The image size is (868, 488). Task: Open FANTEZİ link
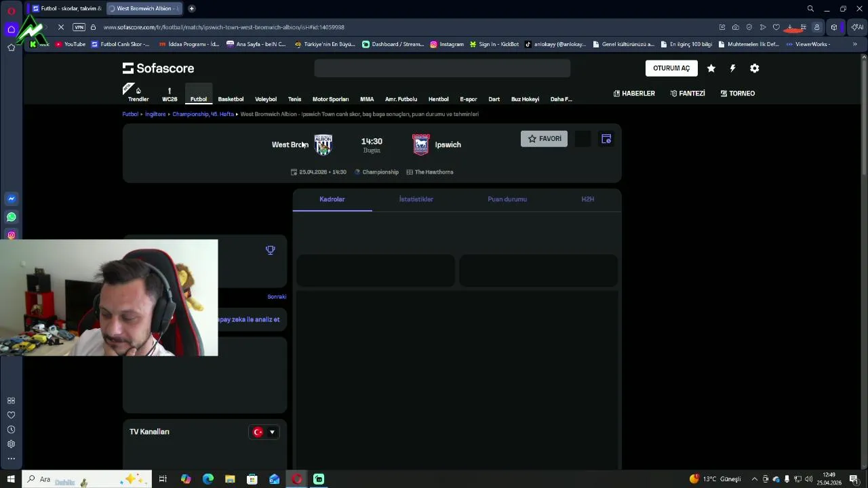pyautogui.click(x=688, y=94)
